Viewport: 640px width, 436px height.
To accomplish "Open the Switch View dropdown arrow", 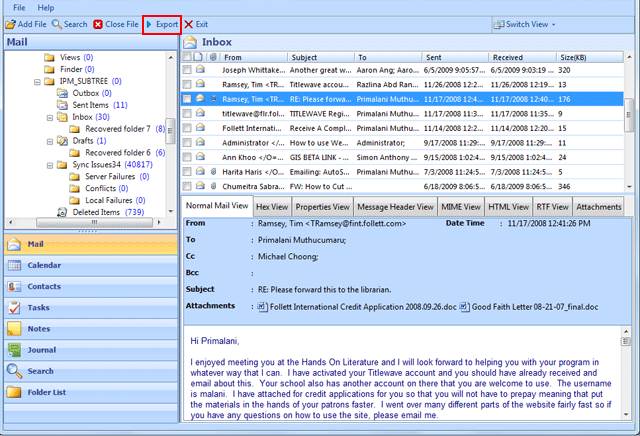I will tap(554, 25).
